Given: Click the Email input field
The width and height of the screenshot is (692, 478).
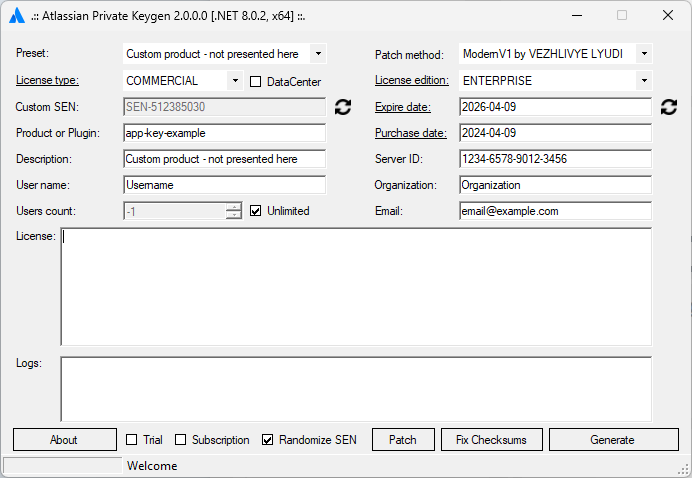Looking at the screenshot, I should coord(555,211).
